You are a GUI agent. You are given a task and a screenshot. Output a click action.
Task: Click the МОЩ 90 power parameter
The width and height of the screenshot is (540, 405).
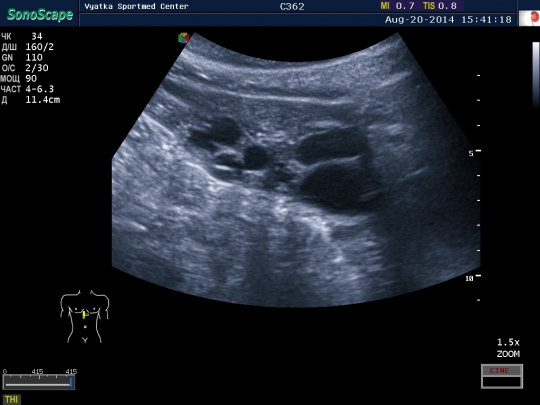coord(18,79)
